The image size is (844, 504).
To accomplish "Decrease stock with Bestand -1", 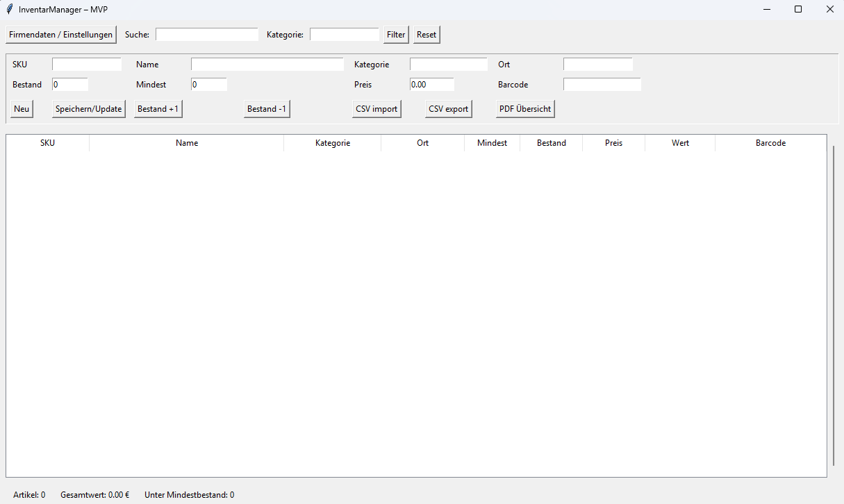I will (267, 109).
